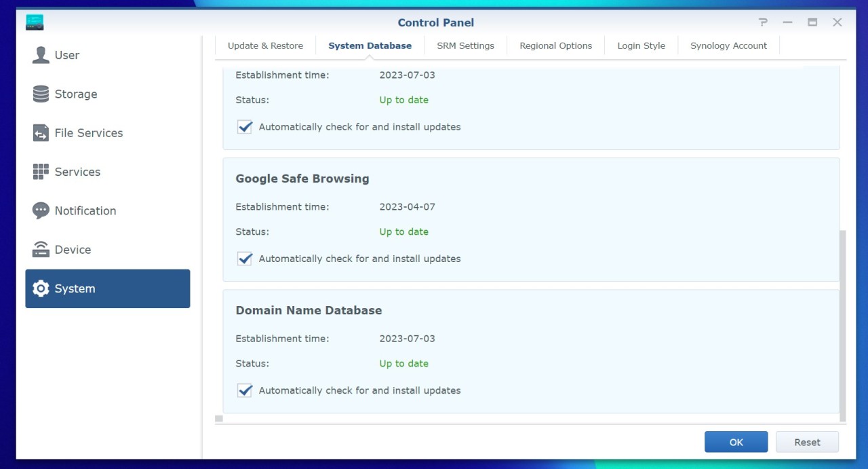Open the Login Style tab

641,46
